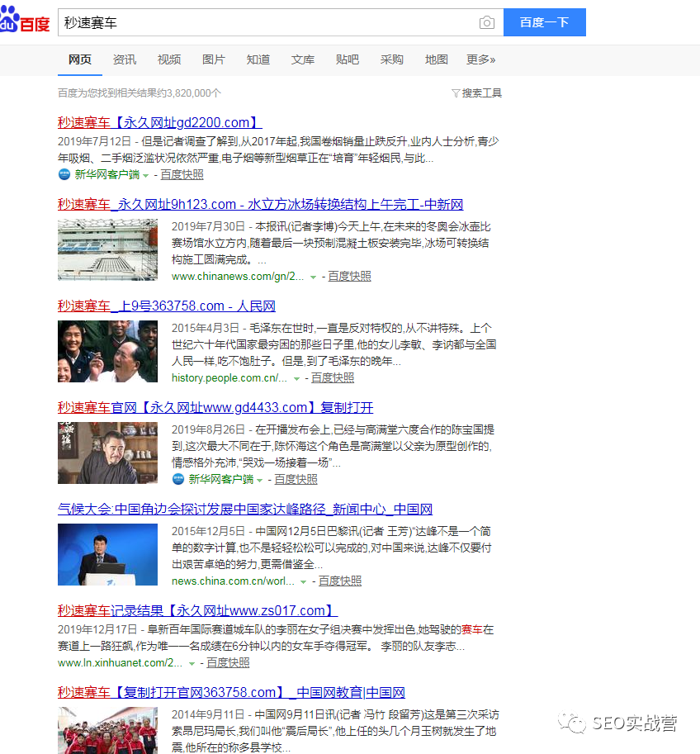Open result 秒速赛车记录结果 zs017.com
Image resolution: width=700 pixels, height=754 pixels.
[197, 610]
